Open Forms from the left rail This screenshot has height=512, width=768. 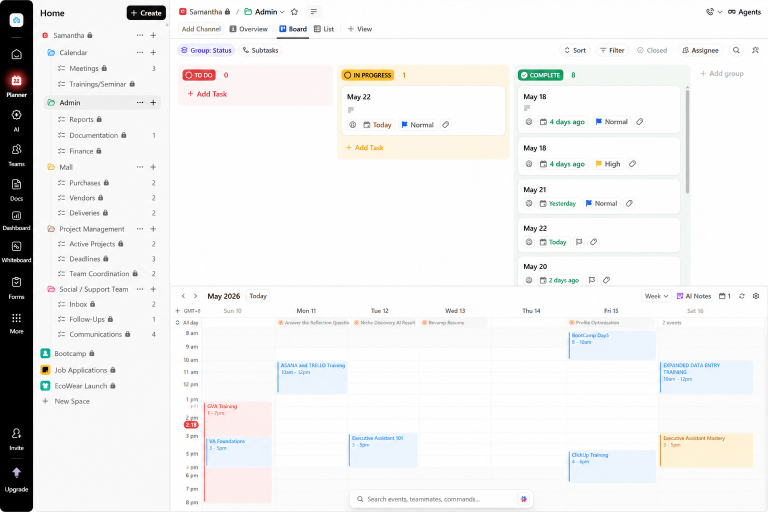click(16, 288)
